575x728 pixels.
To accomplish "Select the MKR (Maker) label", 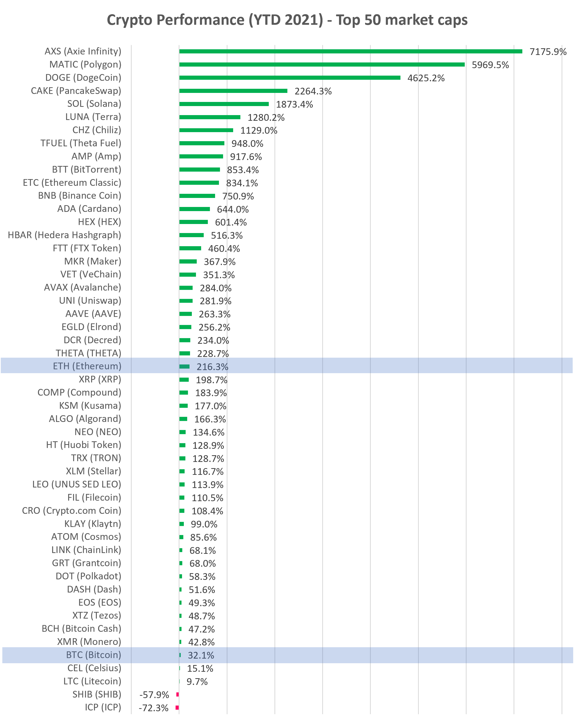I will [93, 261].
